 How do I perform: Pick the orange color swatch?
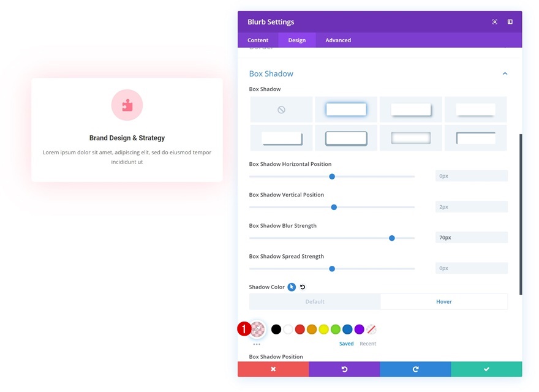pos(312,330)
